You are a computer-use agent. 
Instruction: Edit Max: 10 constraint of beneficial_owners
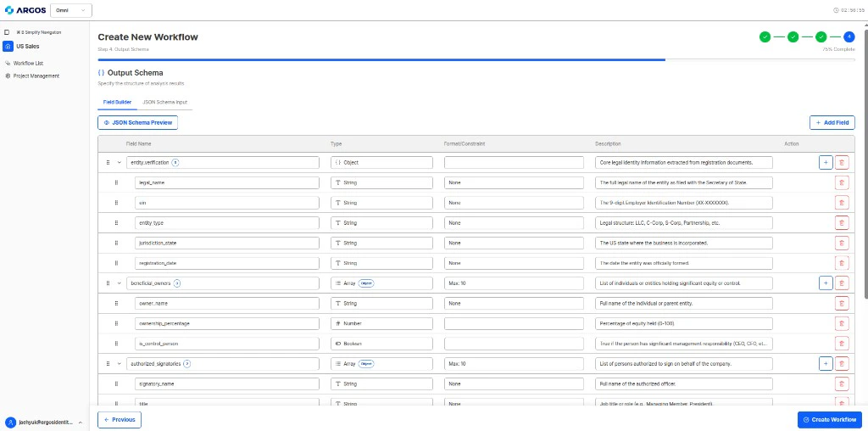tap(514, 283)
